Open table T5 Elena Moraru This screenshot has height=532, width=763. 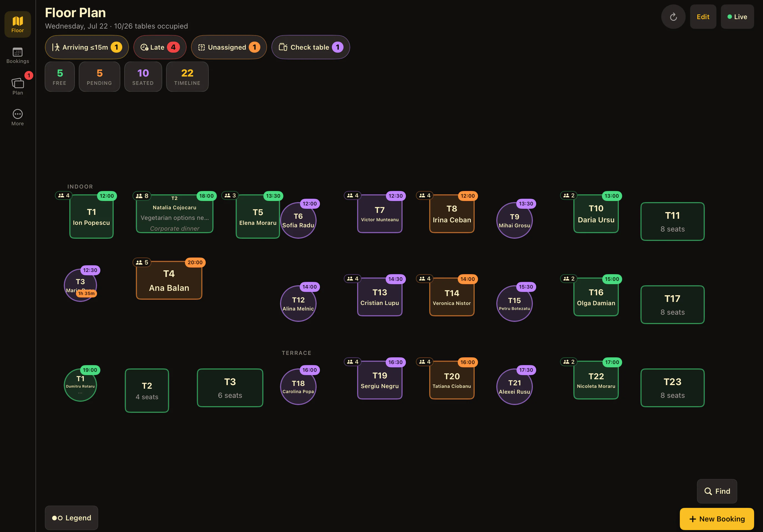click(258, 217)
